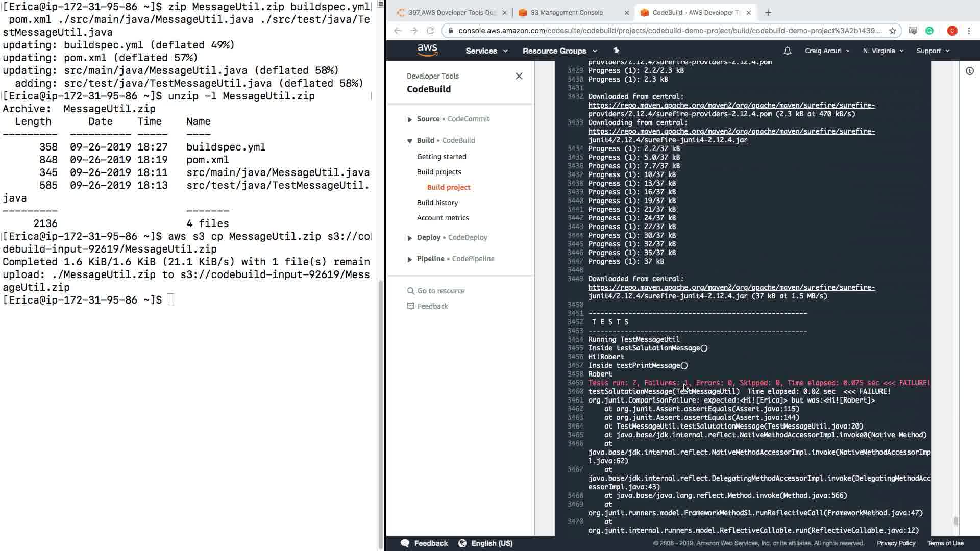Screen dimensions: 980x551
Task: Click the Go to resource search field
Action: pyautogui.click(x=440, y=291)
